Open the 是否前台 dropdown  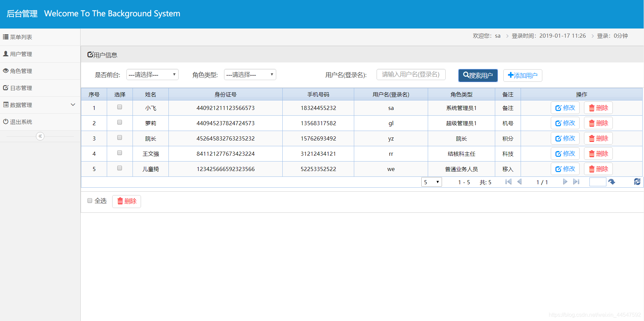pos(153,75)
